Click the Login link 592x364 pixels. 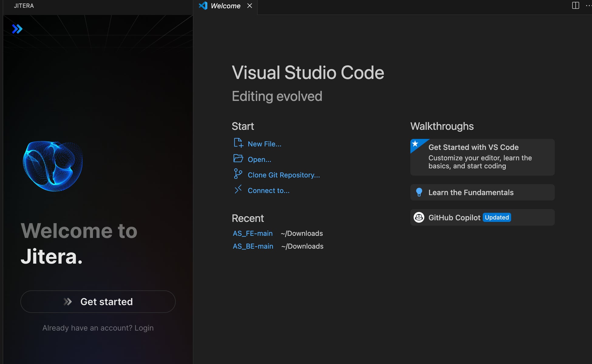[x=144, y=328]
